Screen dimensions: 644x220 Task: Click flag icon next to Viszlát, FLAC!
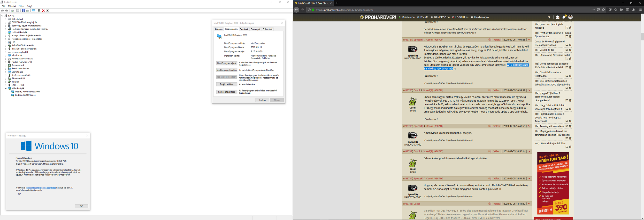tap(567, 50)
